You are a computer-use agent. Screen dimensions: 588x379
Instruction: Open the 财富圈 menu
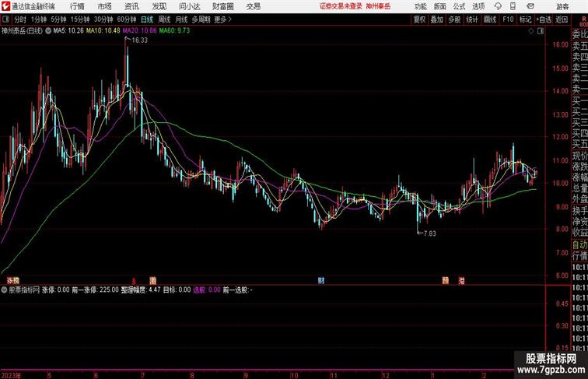click(222, 6)
